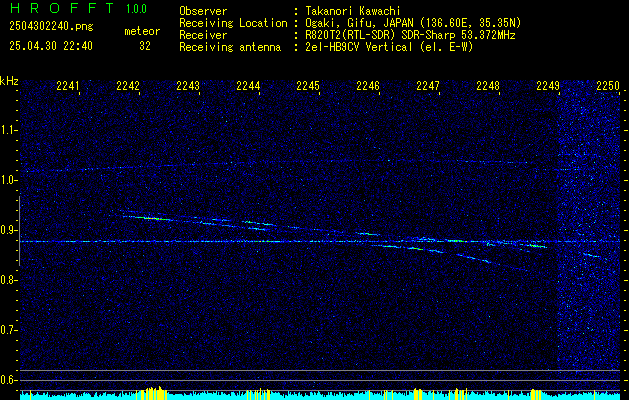Viewport: 629px width, 400px height.
Task: Click the 1.0 kHz frequency label
Action: (x=8, y=180)
